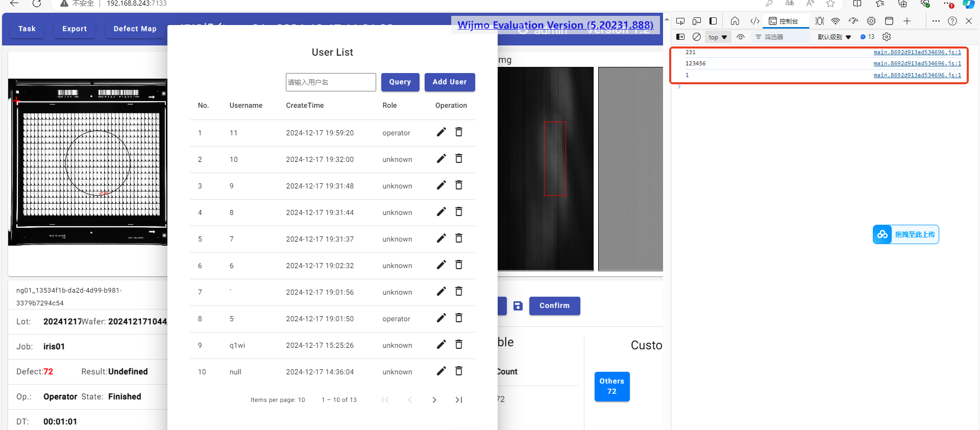Click the CreateTime column header
The image size is (980, 430).
point(305,106)
